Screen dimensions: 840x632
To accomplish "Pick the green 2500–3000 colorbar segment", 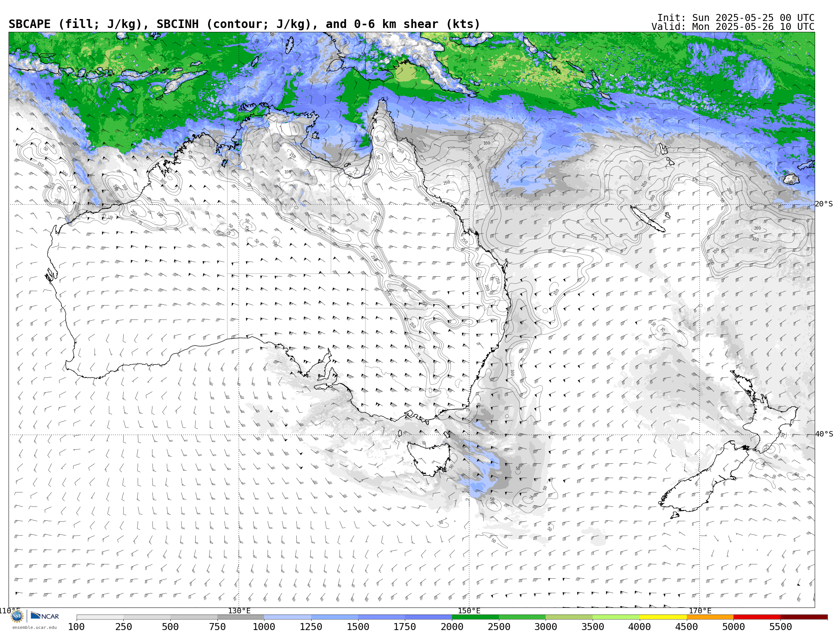I will [x=522, y=617].
